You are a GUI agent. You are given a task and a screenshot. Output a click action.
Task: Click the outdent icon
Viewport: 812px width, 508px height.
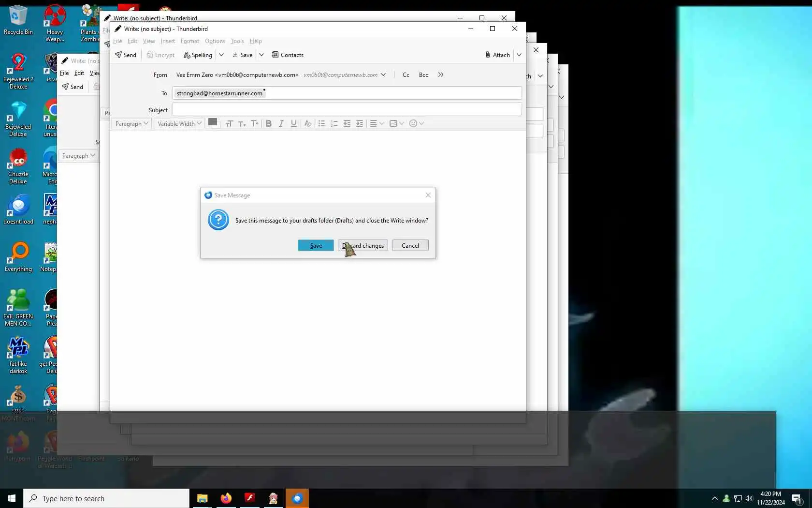click(x=347, y=123)
